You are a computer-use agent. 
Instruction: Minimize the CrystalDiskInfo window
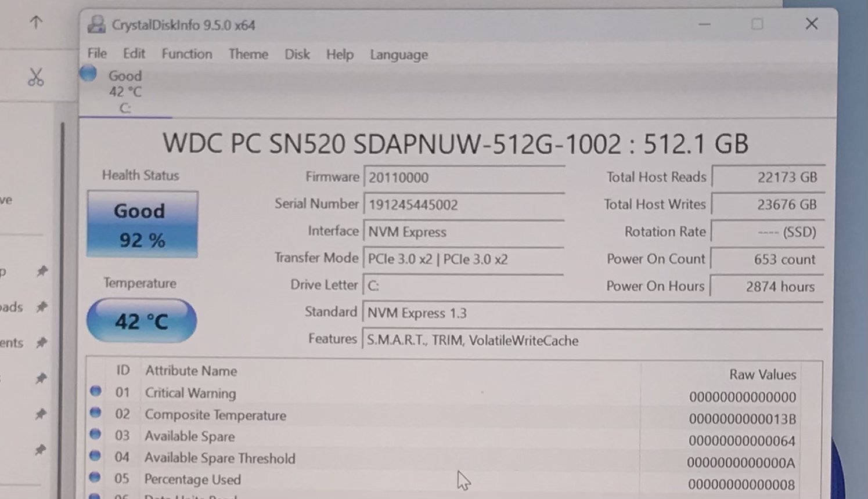click(704, 24)
